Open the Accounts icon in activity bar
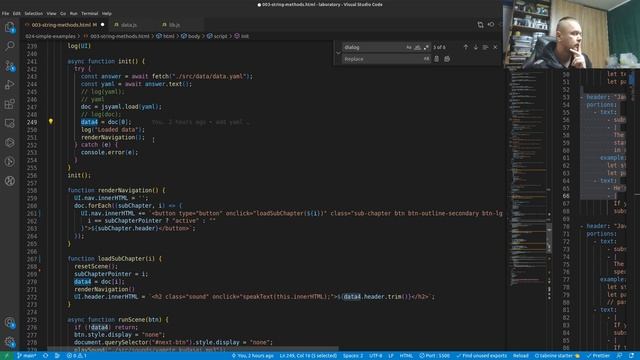Screen dimensions: 640x360 coord(10,323)
